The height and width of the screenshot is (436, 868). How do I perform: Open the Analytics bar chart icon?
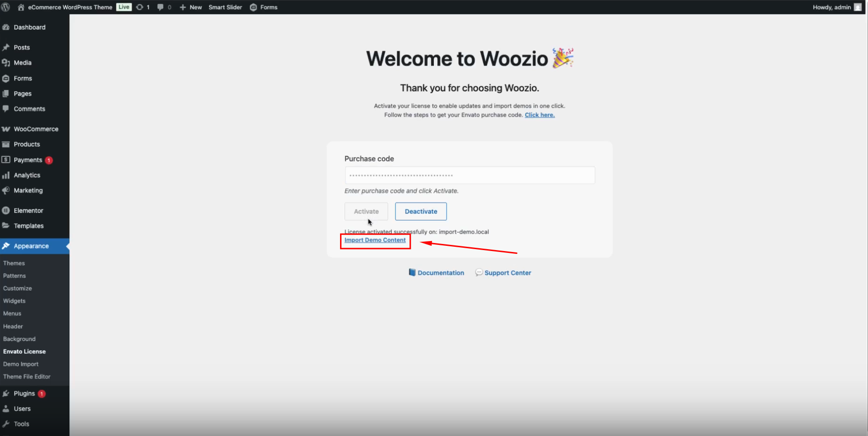coord(6,175)
